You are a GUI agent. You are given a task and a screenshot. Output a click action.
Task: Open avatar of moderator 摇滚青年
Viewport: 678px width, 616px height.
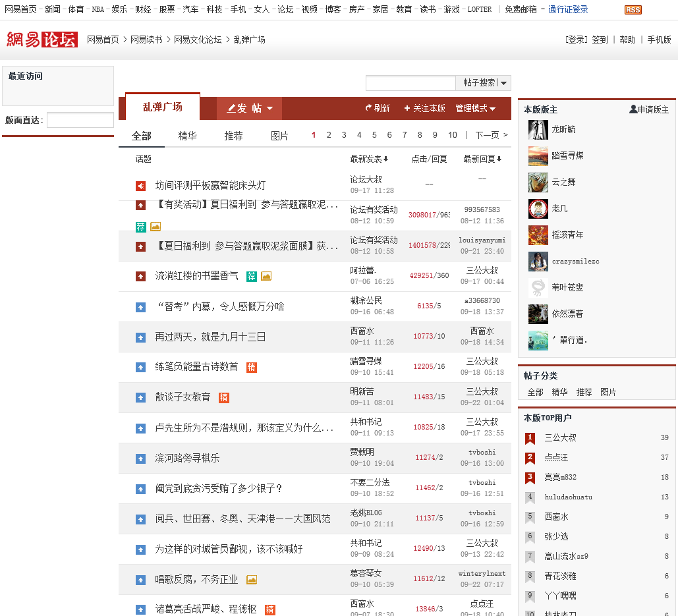[x=538, y=235]
